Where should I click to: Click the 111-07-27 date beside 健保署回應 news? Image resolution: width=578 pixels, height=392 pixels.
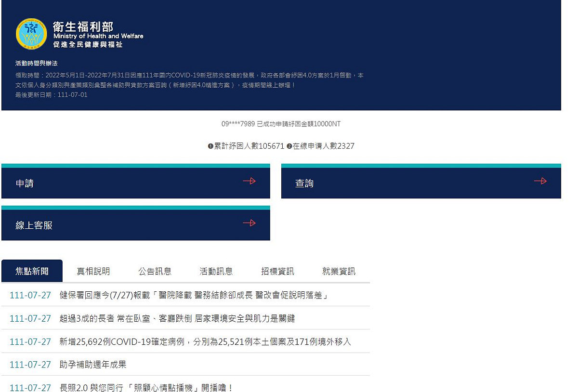click(x=30, y=295)
